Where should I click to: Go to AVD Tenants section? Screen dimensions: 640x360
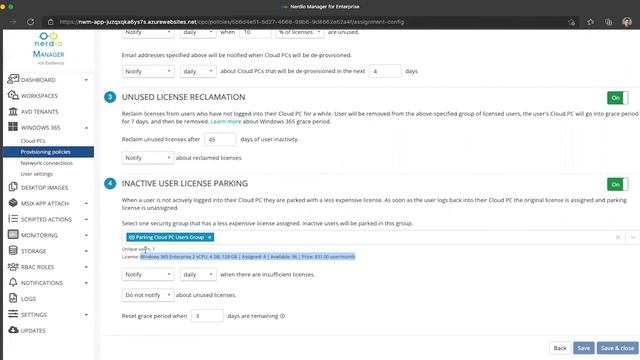(x=40, y=111)
